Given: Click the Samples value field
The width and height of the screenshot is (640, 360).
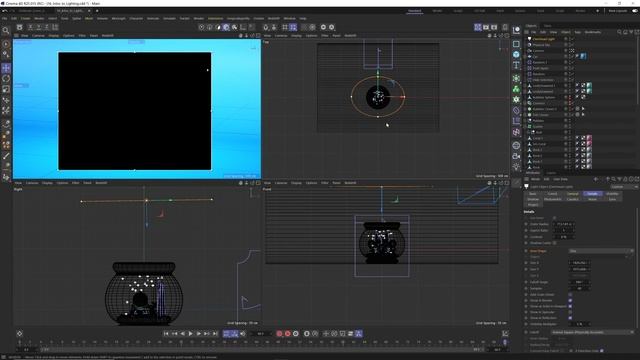Looking at the screenshot, I should 579,288.
